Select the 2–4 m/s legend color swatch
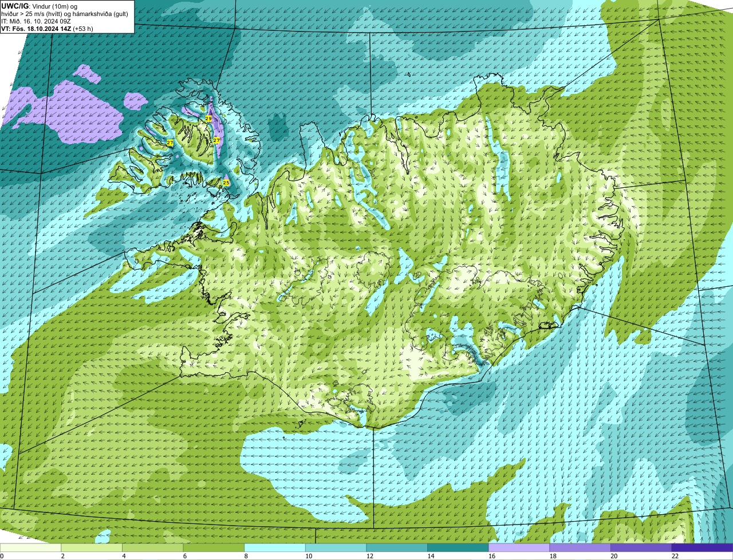 click(92, 547)
